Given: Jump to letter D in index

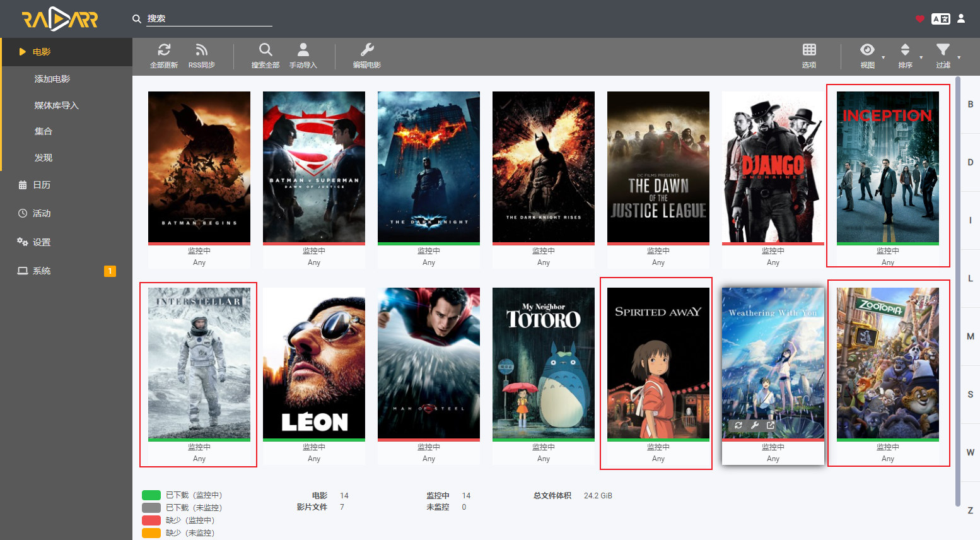Looking at the screenshot, I should tap(971, 162).
